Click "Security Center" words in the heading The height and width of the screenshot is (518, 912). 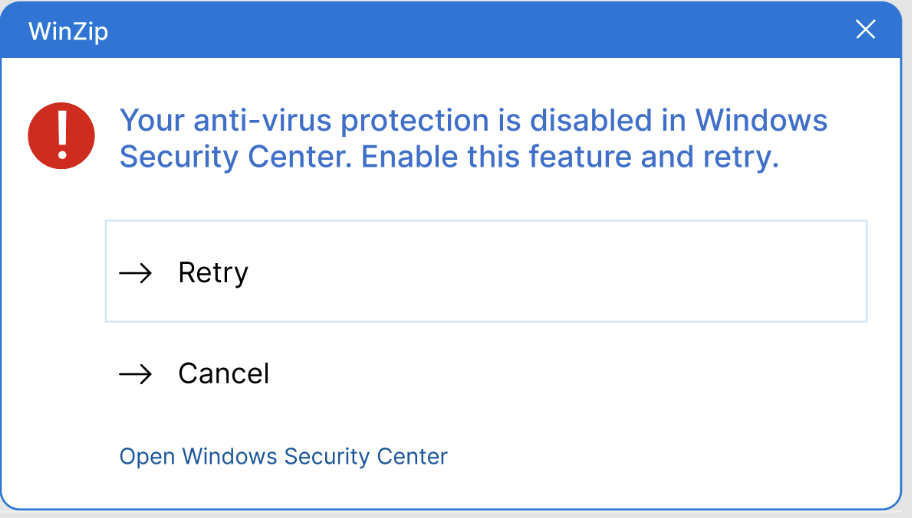236,157
